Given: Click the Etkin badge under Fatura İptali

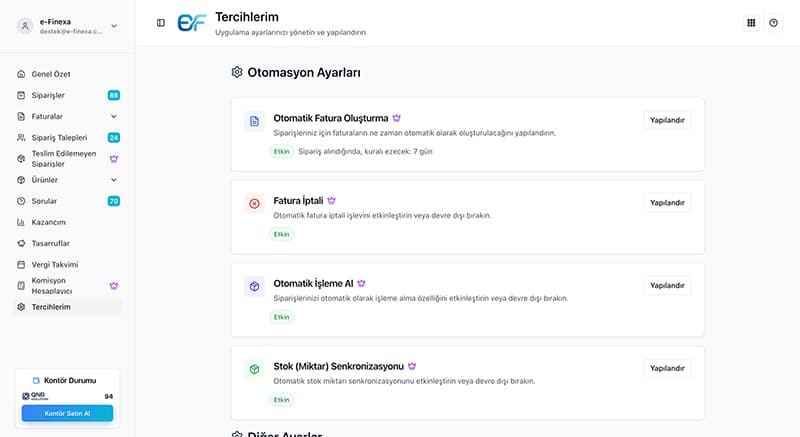Looking at the screenshot, I should coord(282,235).
